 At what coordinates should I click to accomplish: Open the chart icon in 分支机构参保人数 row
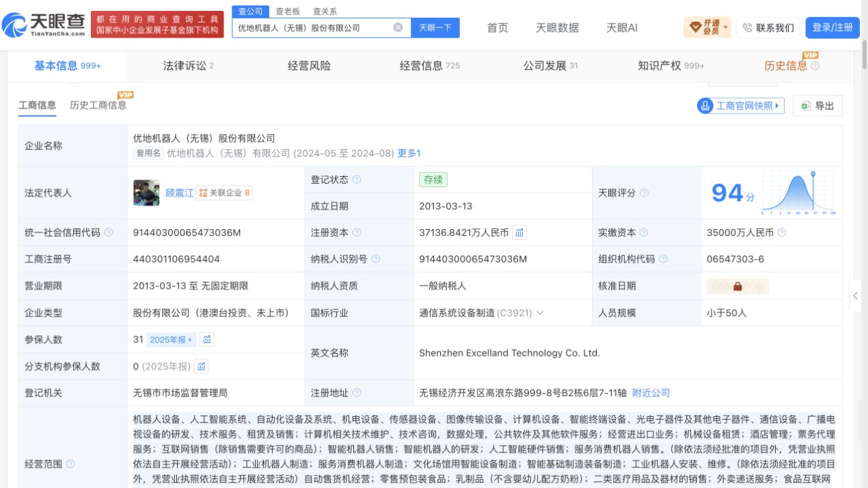(x=202, y=366)
